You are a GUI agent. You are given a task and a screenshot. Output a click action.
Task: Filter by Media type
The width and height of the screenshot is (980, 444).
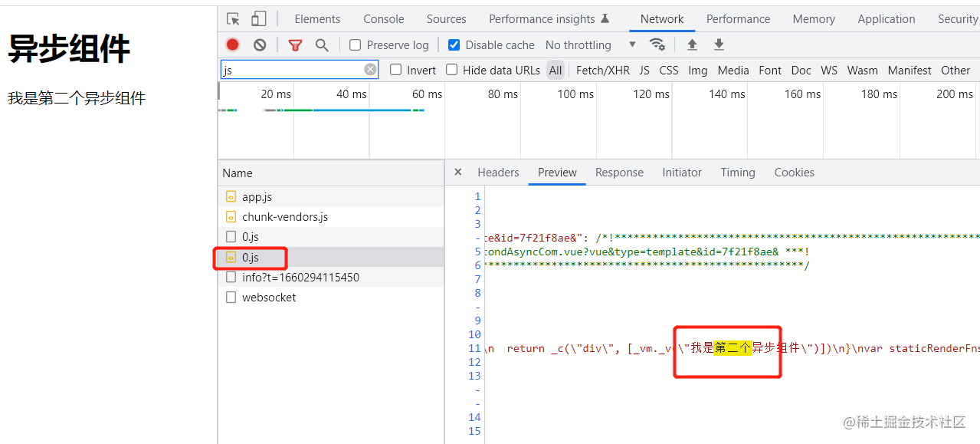[x=733, y=70]
